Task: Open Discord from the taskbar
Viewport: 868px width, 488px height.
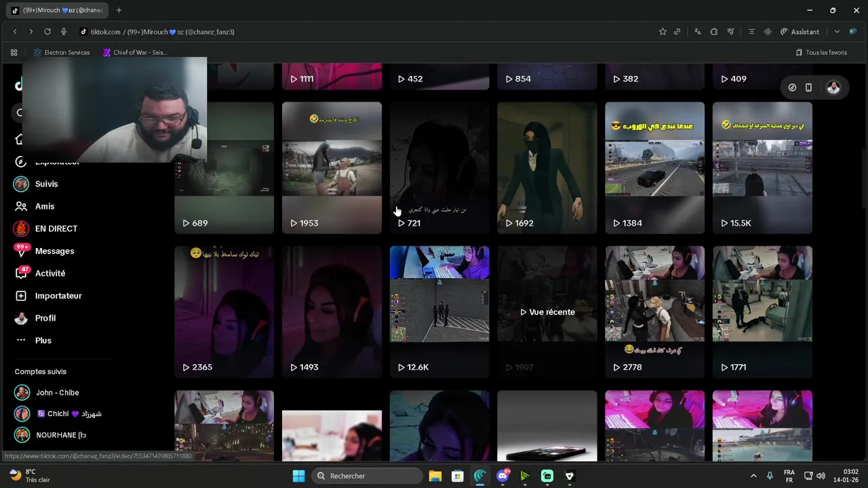Action: 502,476
